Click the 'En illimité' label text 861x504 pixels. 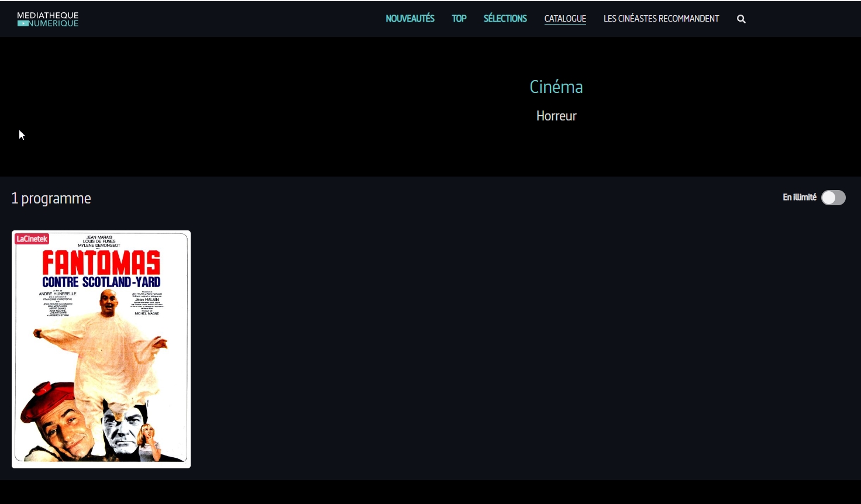[800, 198]
